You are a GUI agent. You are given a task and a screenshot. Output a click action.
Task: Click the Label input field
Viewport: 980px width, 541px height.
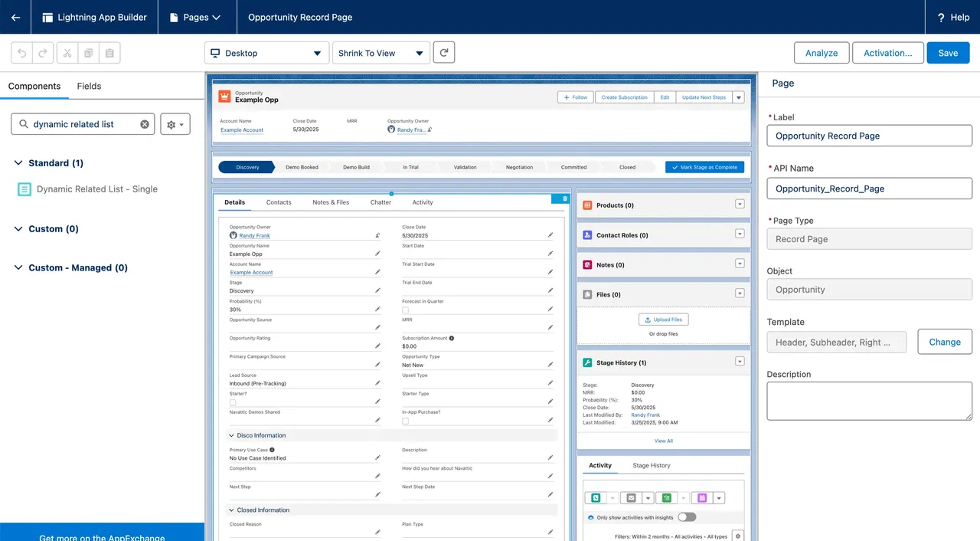click(870, 136)
